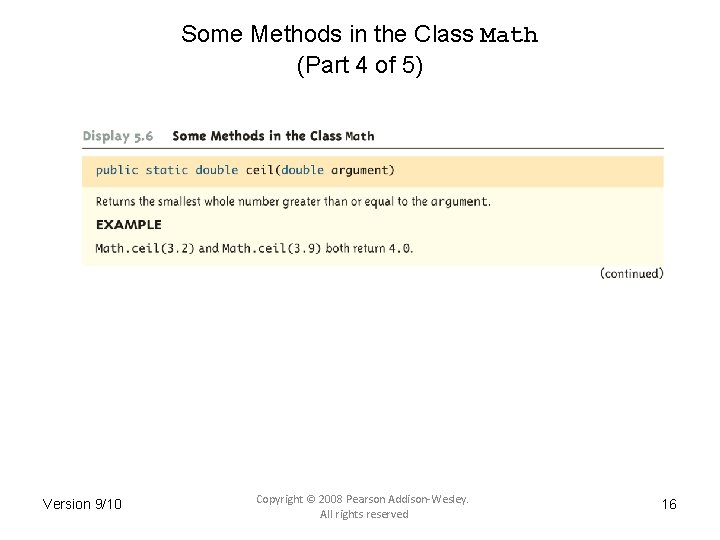The image size is (720, 540).
Task: Click the slide title "Some Methods in the Class"
Action: [x=327, y=34]
